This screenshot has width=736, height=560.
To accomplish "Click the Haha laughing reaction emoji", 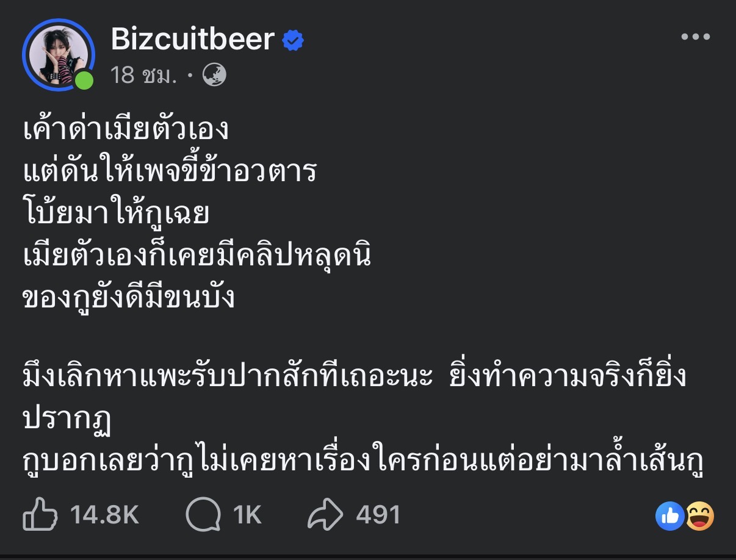I will click(699, 517).
